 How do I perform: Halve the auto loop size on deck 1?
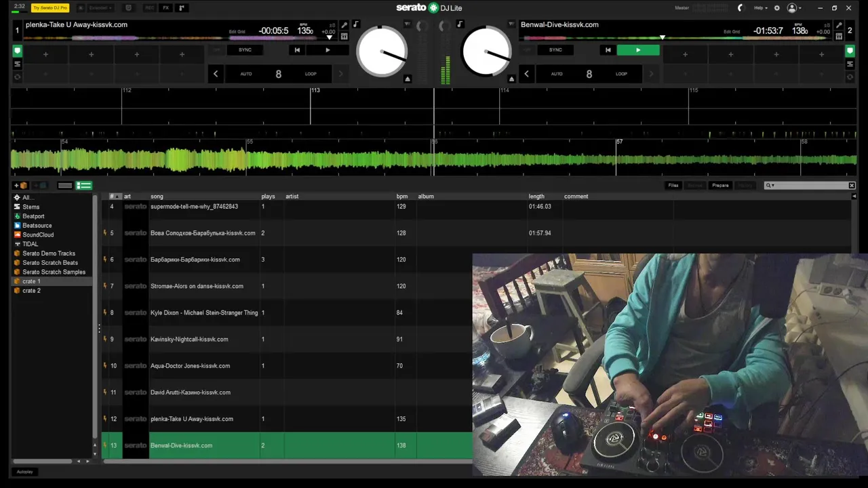tap(216, 74)
